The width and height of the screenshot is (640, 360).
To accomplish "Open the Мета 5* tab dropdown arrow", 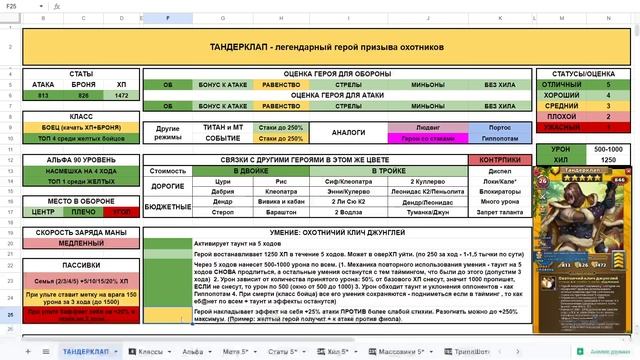I will [x=255, y=351].
